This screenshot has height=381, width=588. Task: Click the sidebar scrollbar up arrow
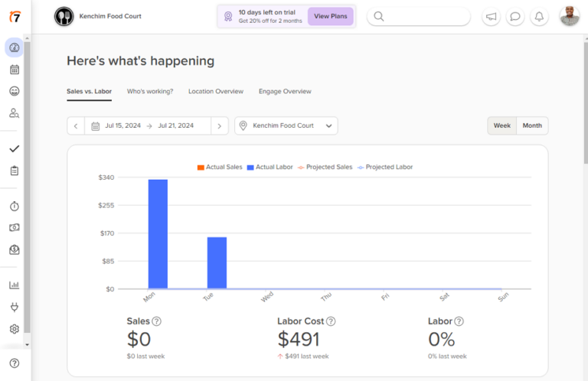(x=27, y=38)
